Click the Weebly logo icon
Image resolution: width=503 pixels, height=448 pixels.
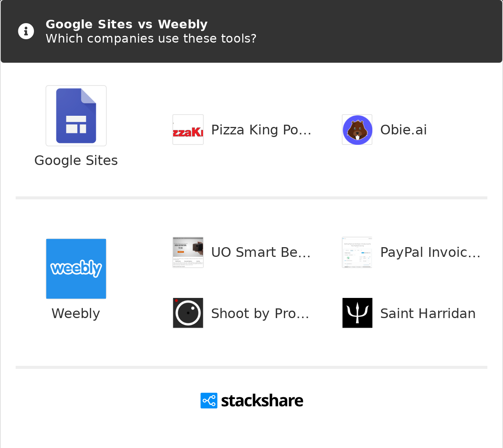point(76,269)
